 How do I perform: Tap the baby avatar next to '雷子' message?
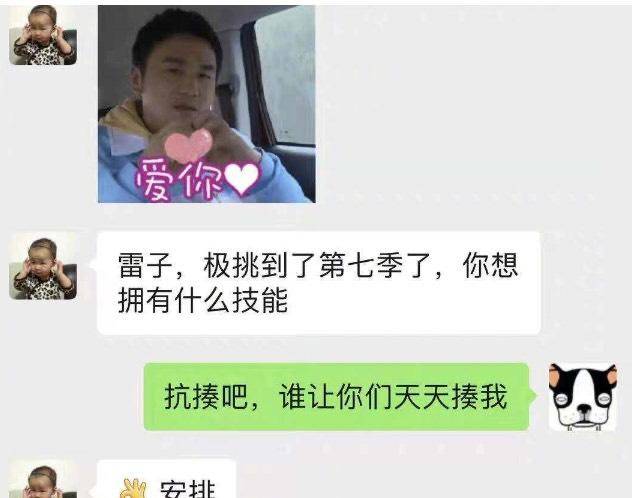[43, 266]
